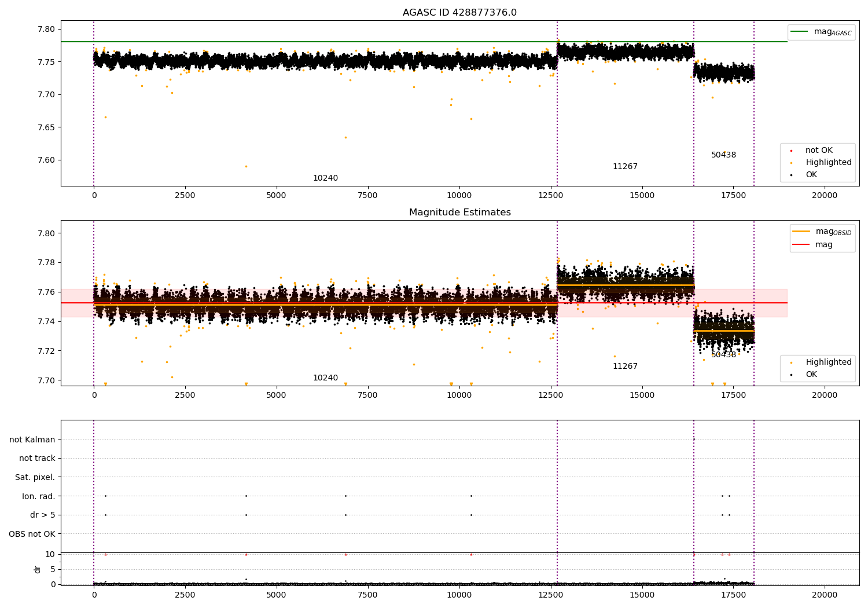Select the mag AGASC legend entry in top plot

point(821,32)
